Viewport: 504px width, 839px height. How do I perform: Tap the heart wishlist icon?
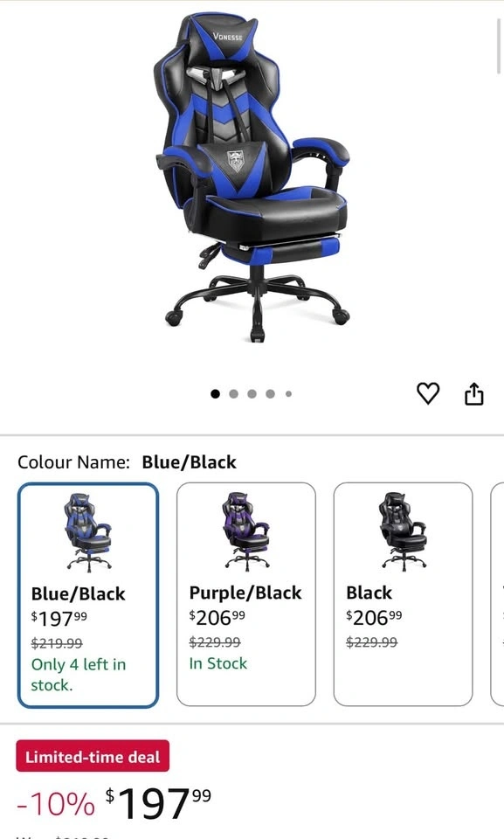428,394
